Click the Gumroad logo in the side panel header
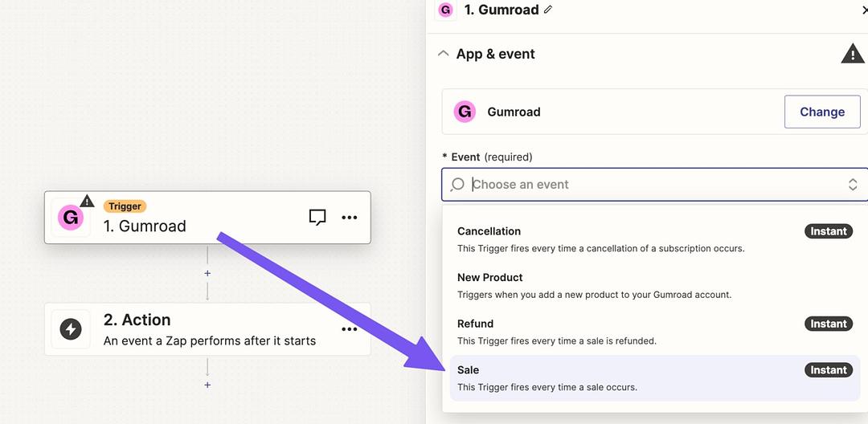 [445, 10]
